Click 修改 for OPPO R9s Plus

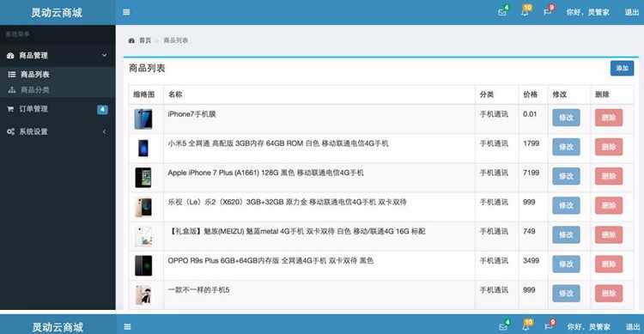tap(566, 264)
